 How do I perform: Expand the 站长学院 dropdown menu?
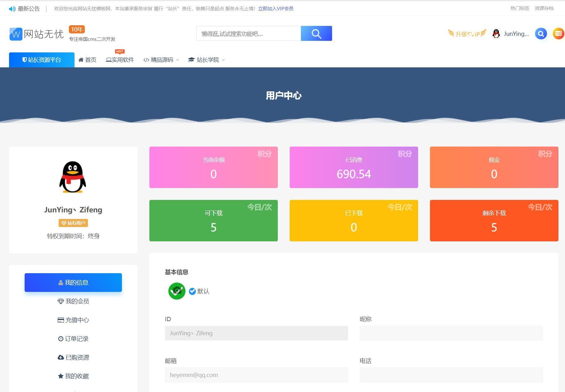point(206,60)
